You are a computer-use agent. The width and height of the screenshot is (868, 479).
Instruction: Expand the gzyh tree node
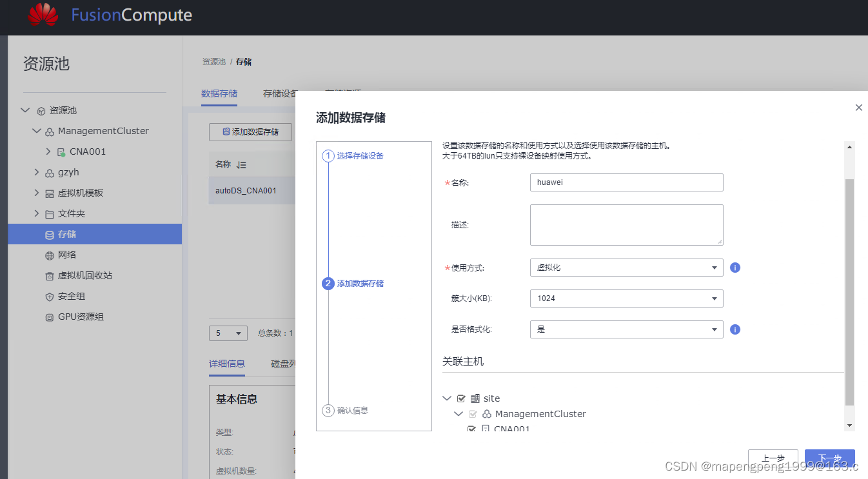coord(37,172)
